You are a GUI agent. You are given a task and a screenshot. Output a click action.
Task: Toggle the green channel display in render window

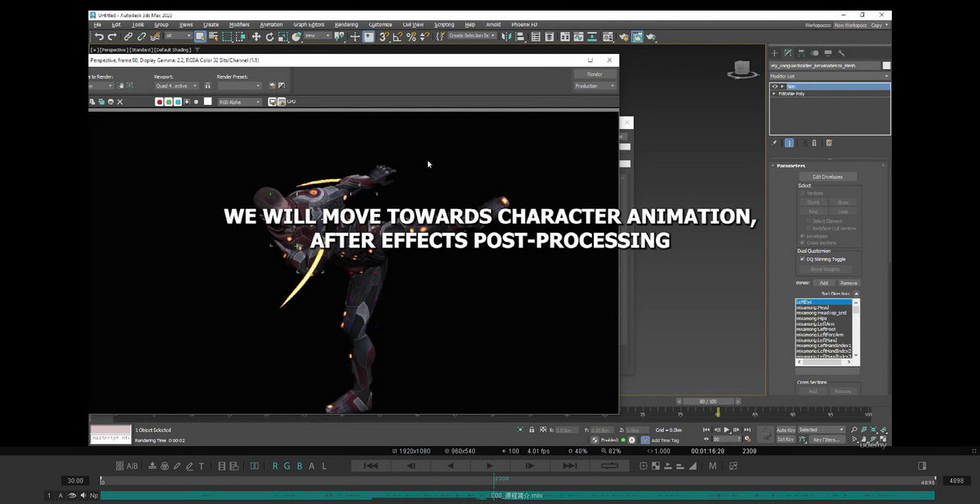click(x=168, y=102)
